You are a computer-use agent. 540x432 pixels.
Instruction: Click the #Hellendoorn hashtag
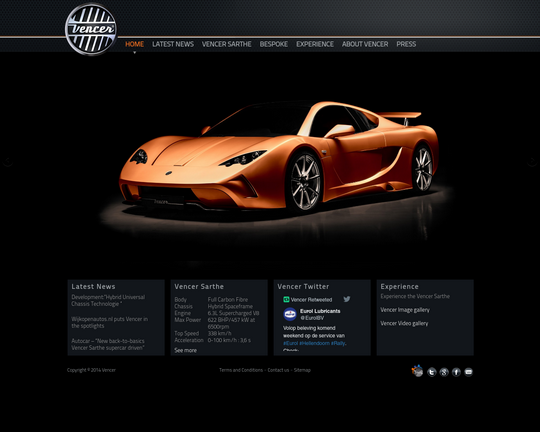pyautogui.click(x=314, y=343)
